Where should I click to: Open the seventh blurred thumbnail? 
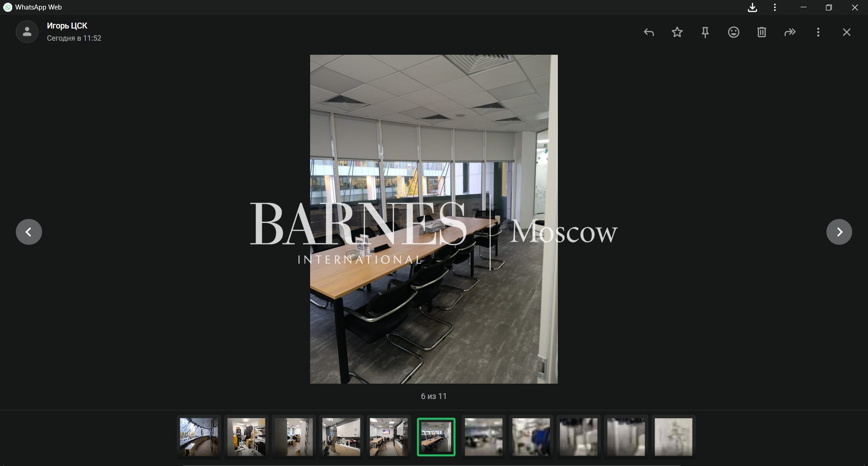(484, 437)
